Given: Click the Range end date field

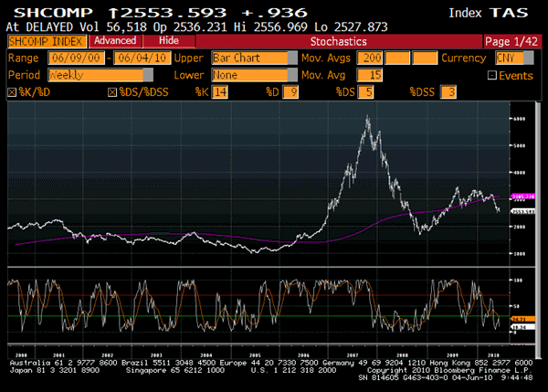Looking at the screenshot, I should click(137, 58).
